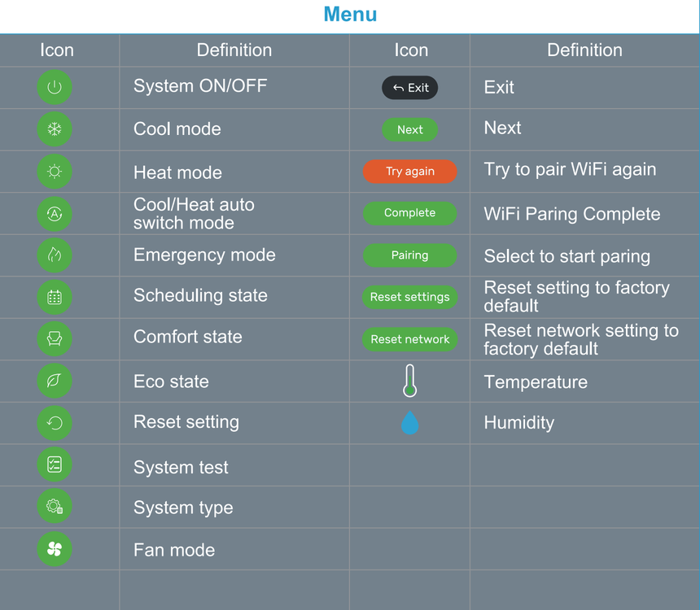Image resolution: width=700 pixels, height=610 pixels.
Task: Select the Comfort state armchair icon
Action: (x=55, y=338)
